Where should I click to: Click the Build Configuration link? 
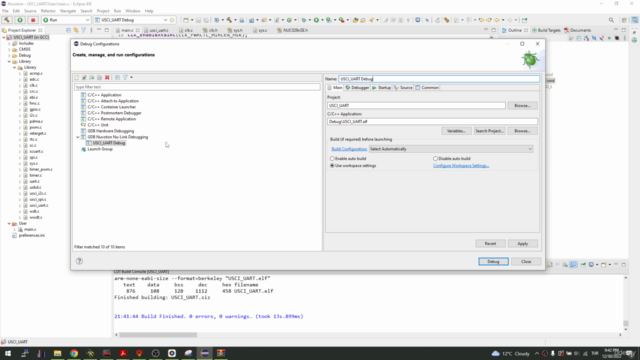click(349, 149)
